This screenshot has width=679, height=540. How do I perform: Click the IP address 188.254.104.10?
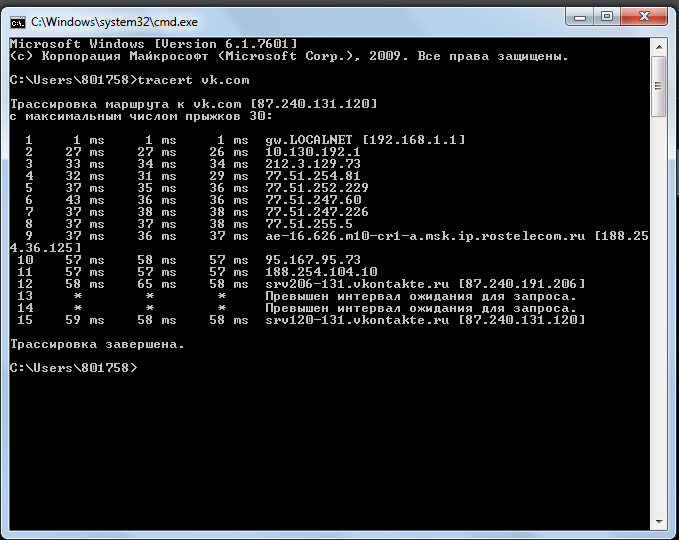tap(321, 272)
